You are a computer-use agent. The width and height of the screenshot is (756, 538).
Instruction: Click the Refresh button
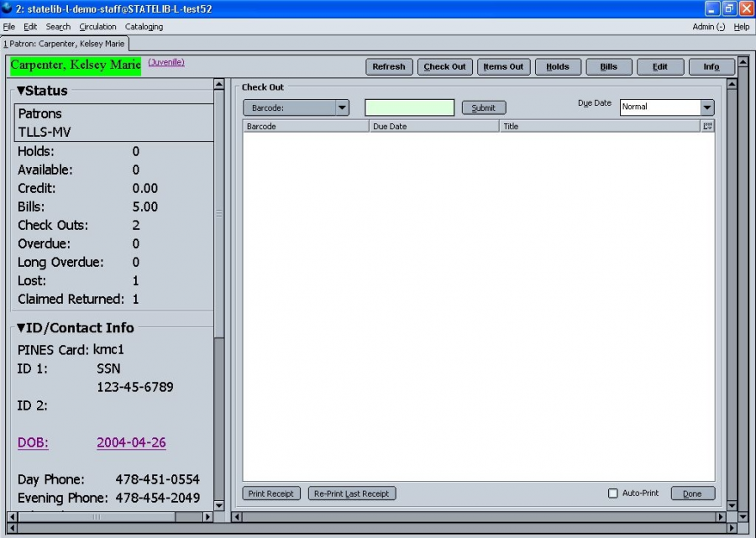point(388,67)
